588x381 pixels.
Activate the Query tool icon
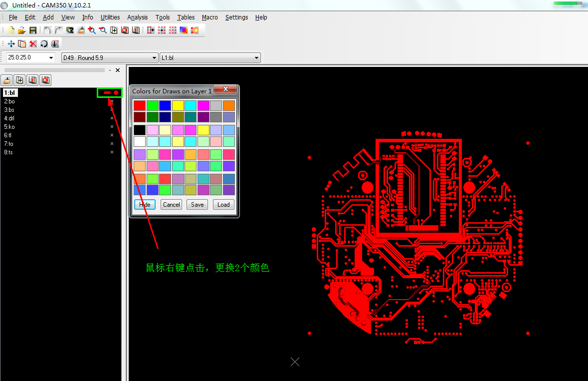70,30
